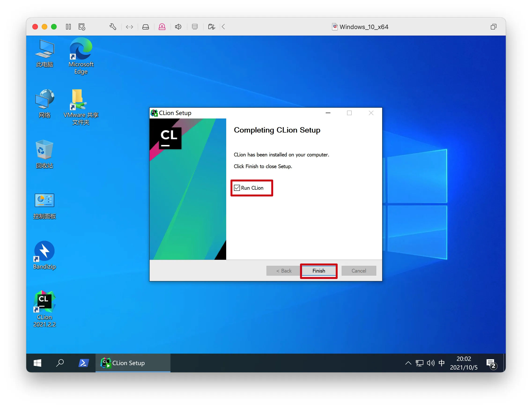The height and width of the screenshot is (407, 532).
Task: Open the taskbar search magnifier
Action: [60, 363]
